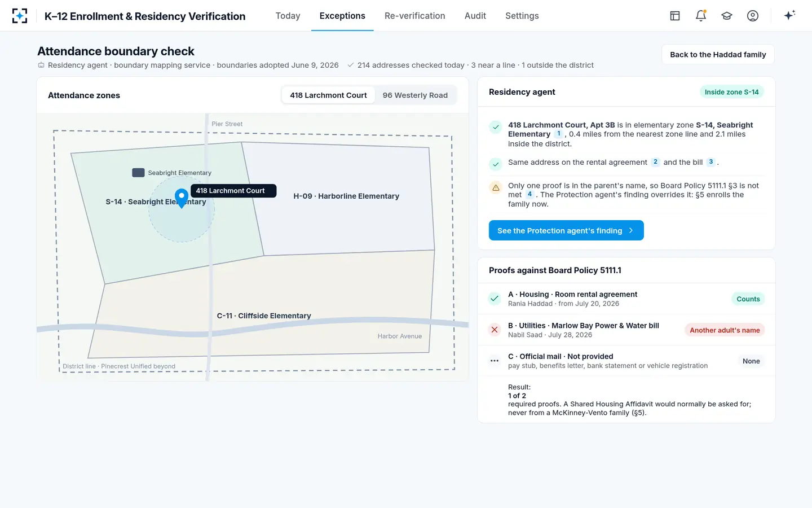This screenshot has width=812, height=508.
Task: Select the 96 Westerly Road address toggle
Action: 415,95
